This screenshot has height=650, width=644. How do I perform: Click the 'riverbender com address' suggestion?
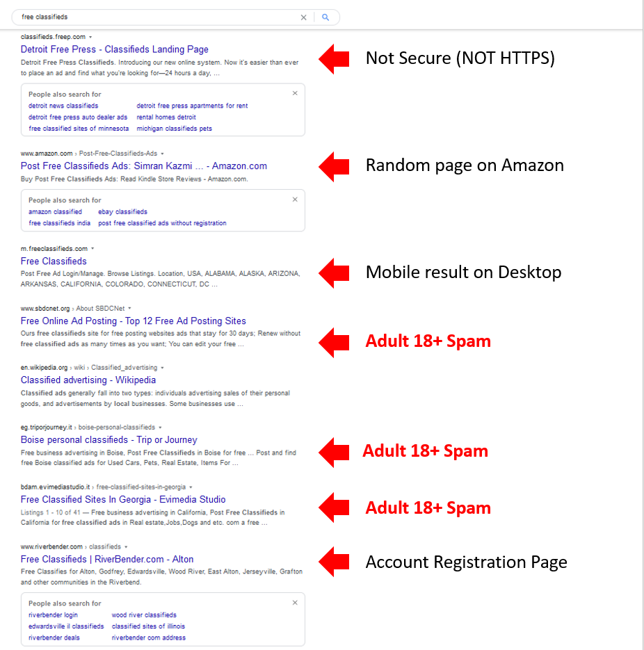[x=148, y=637]
